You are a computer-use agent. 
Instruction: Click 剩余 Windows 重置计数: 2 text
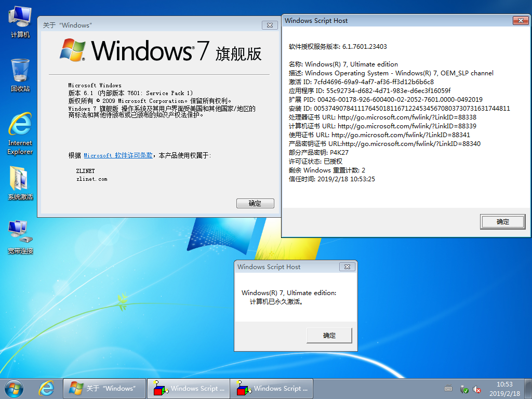click(327, 170)
